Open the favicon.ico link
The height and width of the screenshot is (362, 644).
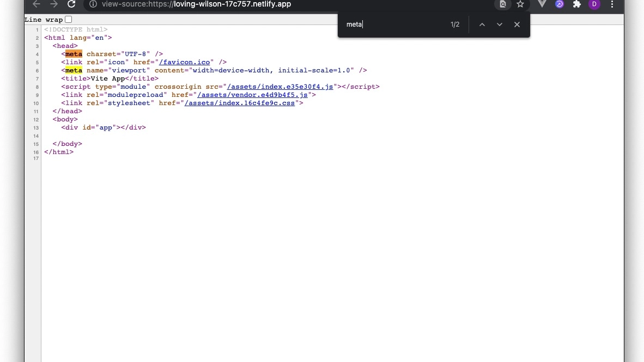(x=185, y=62)
